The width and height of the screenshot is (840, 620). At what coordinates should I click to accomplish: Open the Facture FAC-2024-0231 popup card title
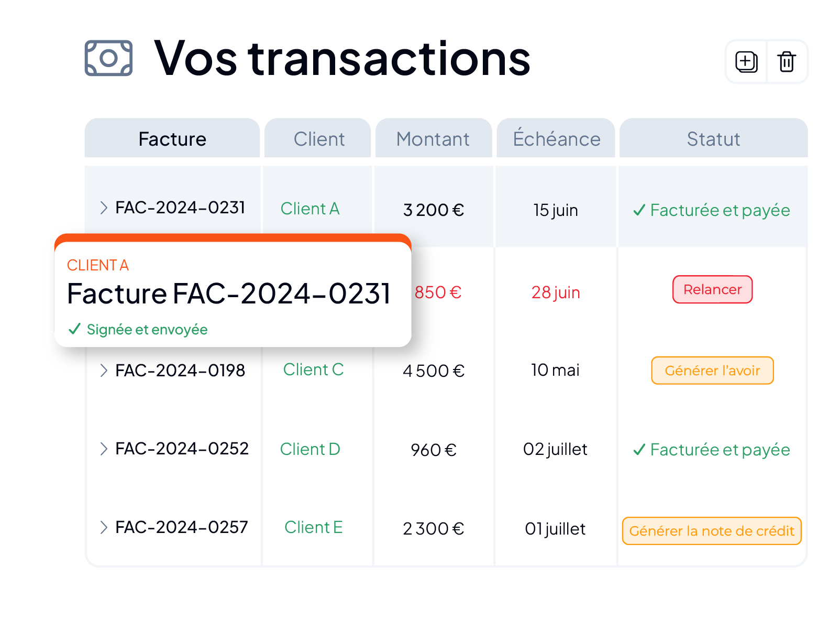click(x=229, y=293)
